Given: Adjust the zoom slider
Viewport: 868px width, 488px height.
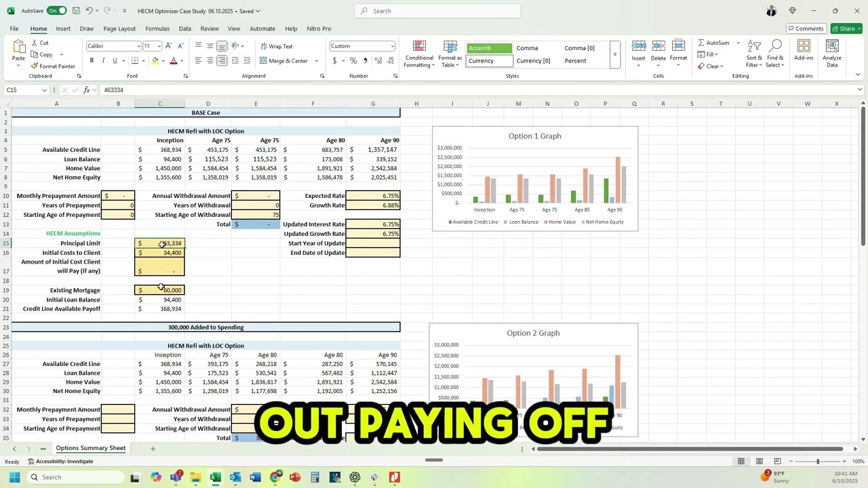Looking at the screenshot, I should (818, 462).
